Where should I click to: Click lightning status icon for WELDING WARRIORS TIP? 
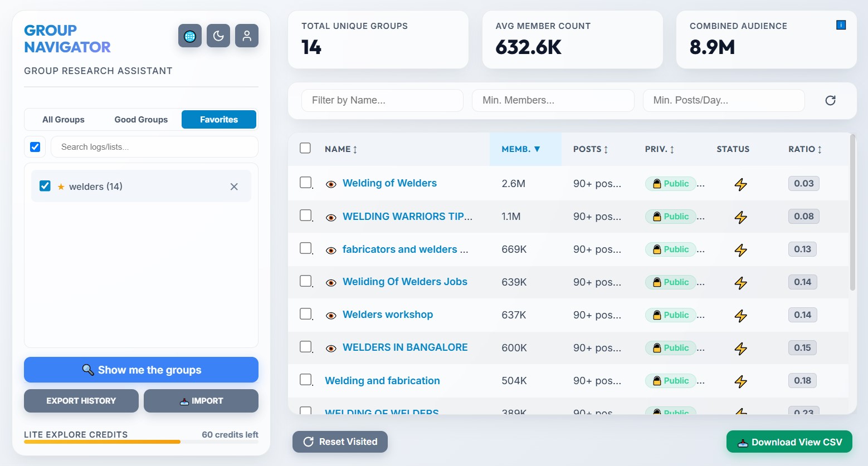click(740, 217)
